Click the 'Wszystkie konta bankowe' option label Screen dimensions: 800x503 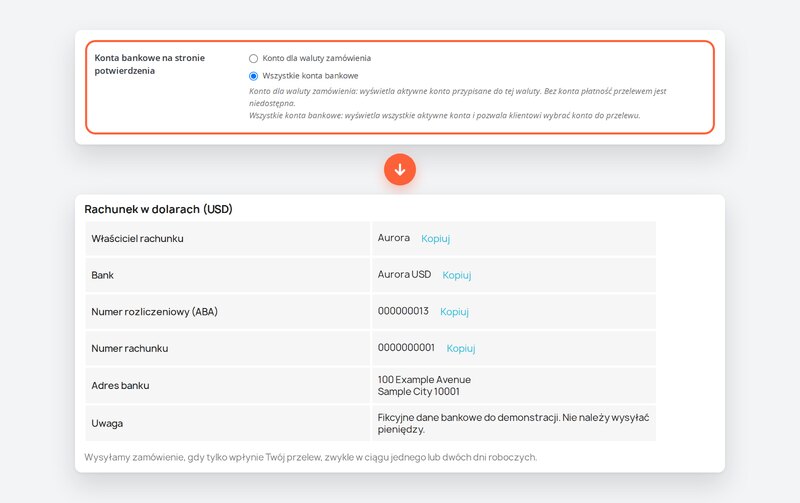click(x=310, y=76)
